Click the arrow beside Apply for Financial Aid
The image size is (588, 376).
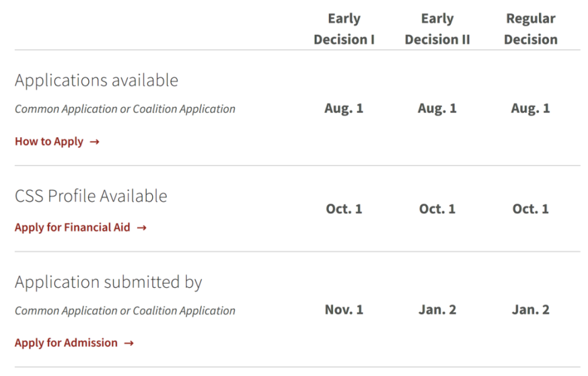click(x=141, y=227)
